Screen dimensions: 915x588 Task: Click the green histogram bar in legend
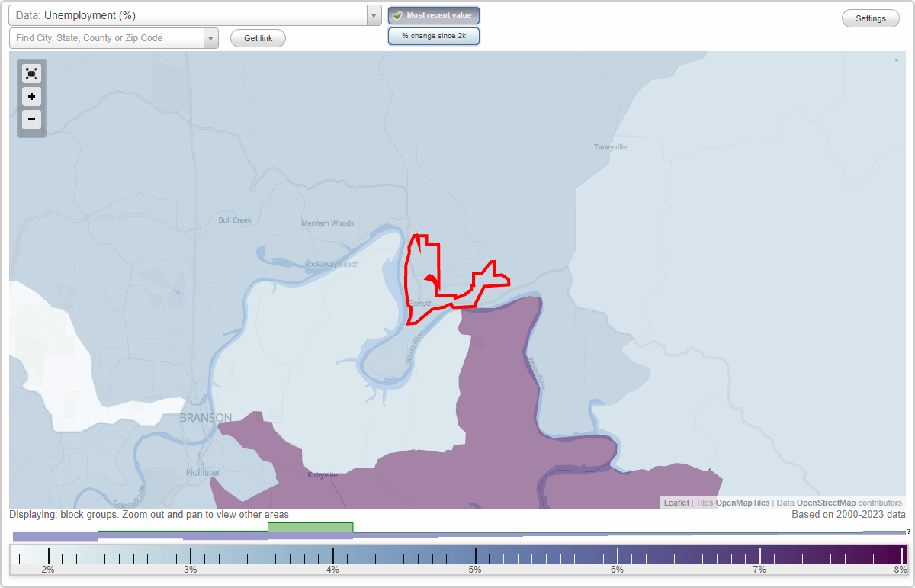[310, 528]
